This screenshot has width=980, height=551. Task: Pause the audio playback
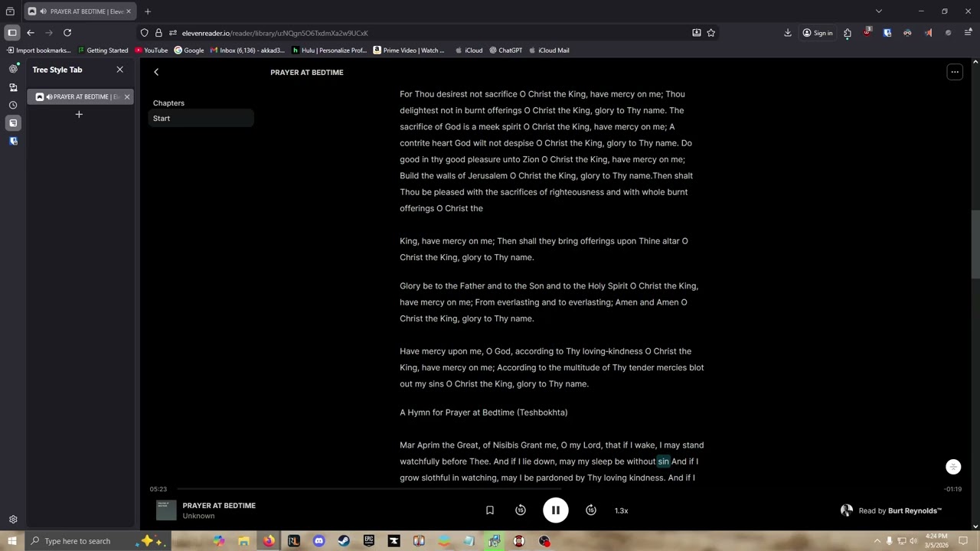(555, 510)
